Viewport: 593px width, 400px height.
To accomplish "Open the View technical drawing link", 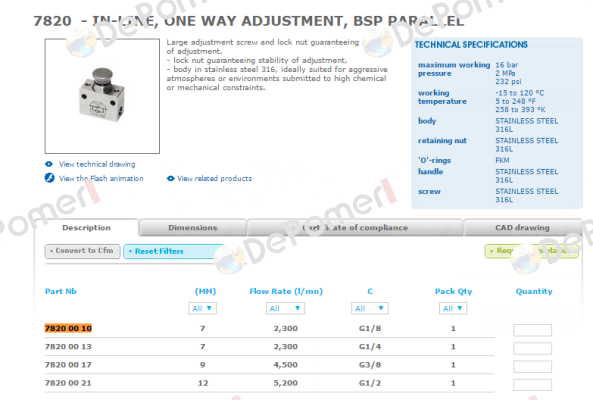I will tap(97, 164).
